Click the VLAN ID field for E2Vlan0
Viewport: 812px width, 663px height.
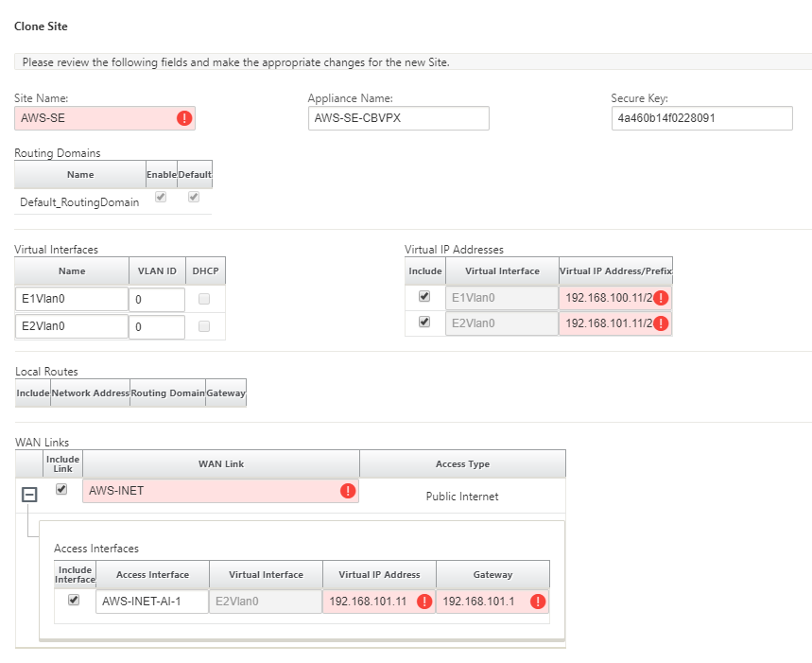coord(157,327)
